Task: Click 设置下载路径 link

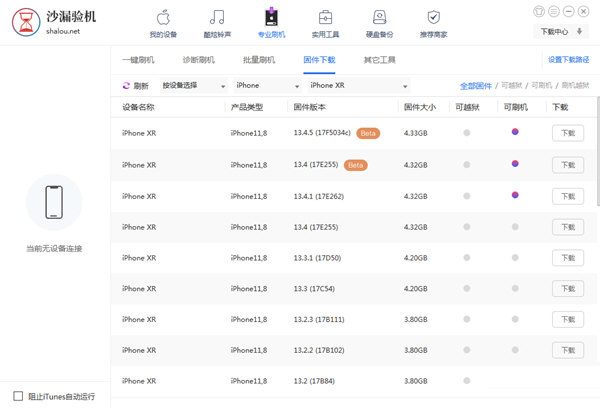Action: (569, 60)
